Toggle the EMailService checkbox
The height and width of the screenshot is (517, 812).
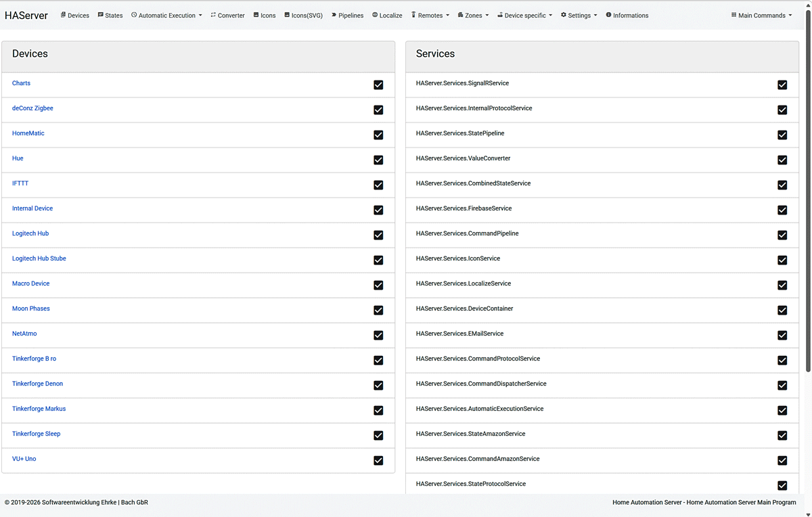click(x=782, y=335)
